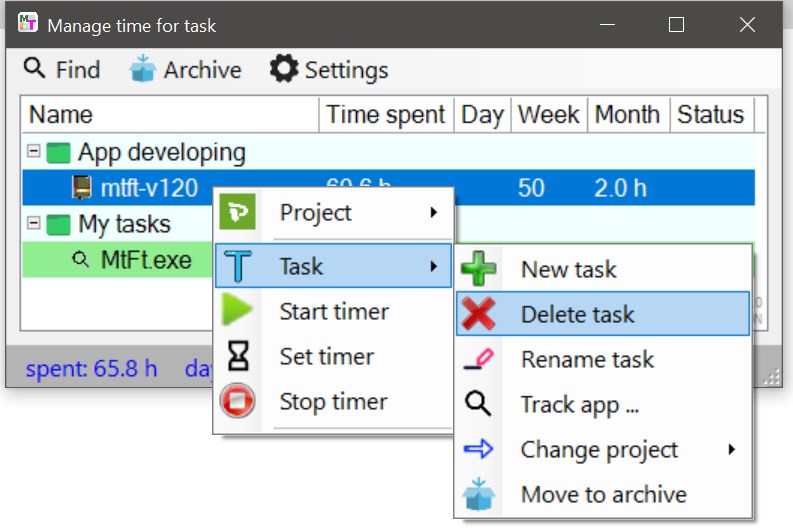Click the green Start timer play icon
This screenshot has height=528, width=793.
click(237, 311)
